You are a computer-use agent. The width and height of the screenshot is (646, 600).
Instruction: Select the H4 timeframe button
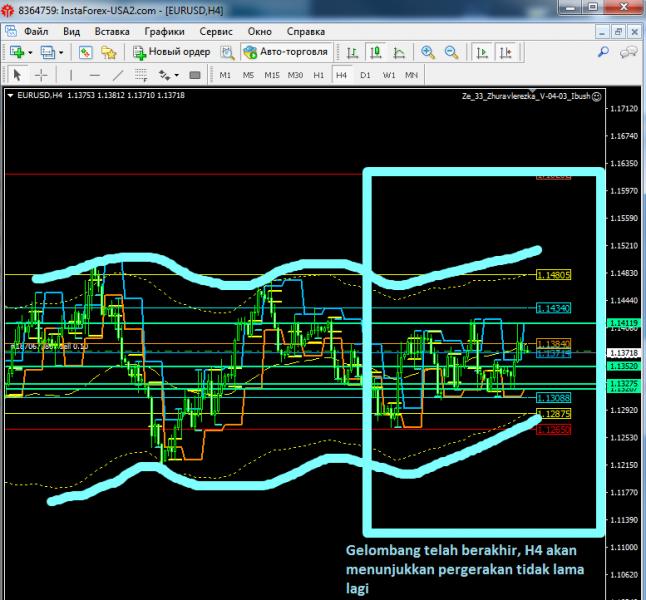click(342, 75)
